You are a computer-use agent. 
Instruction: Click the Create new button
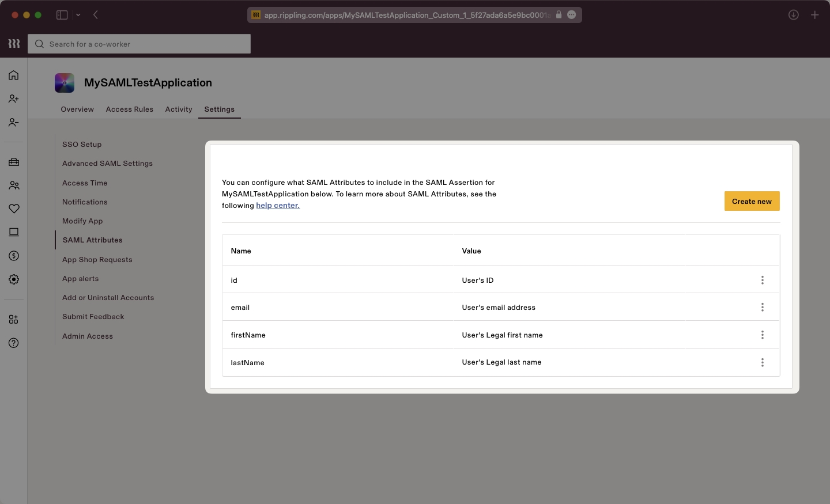pos(752,201)
